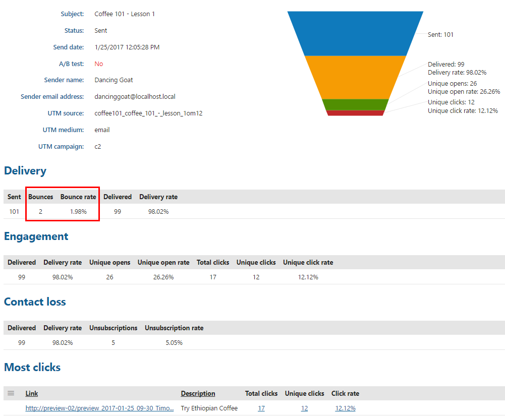505x420 pixels.
Task: Select the Engagement section heading
Action: 36,236
